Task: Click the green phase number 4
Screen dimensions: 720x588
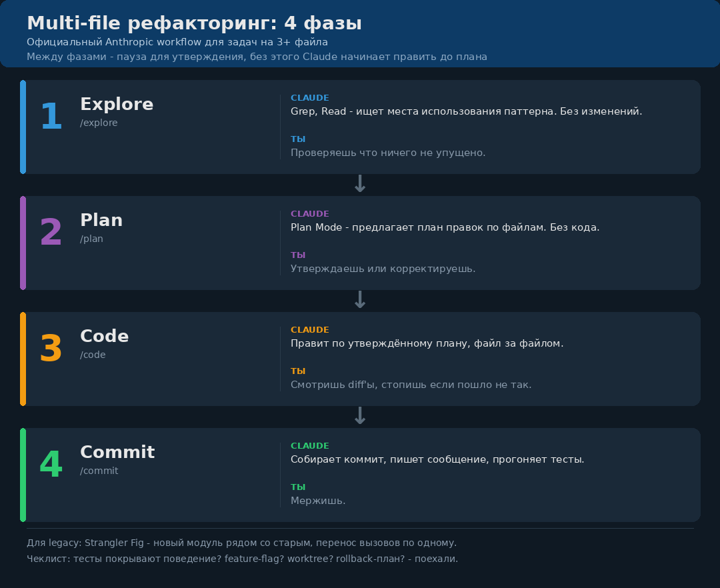Action: (51, 465)
